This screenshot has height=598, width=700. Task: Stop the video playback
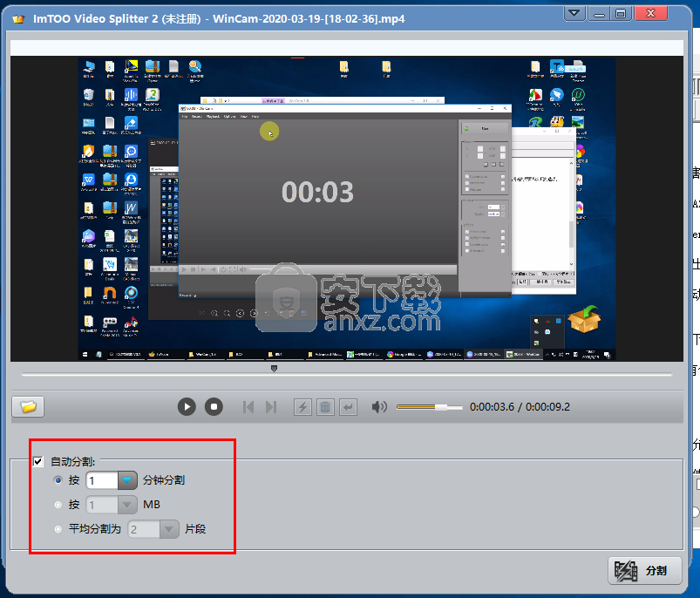[214, 406]
